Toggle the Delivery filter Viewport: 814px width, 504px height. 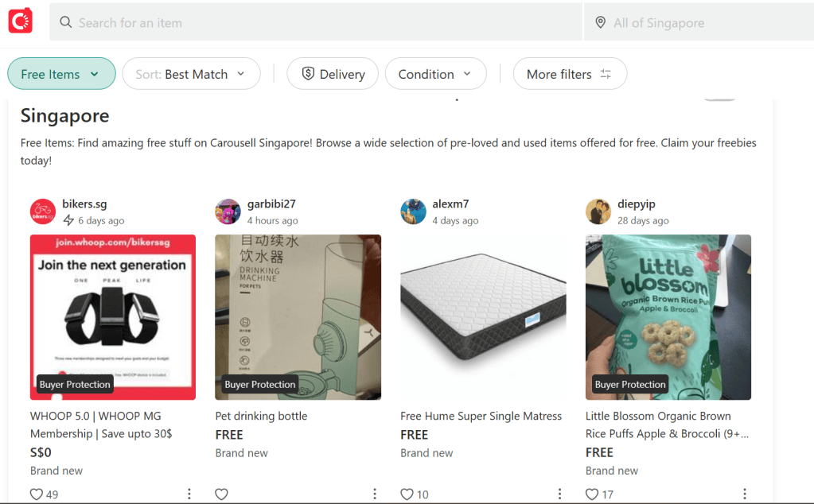(x=333, y=74)
